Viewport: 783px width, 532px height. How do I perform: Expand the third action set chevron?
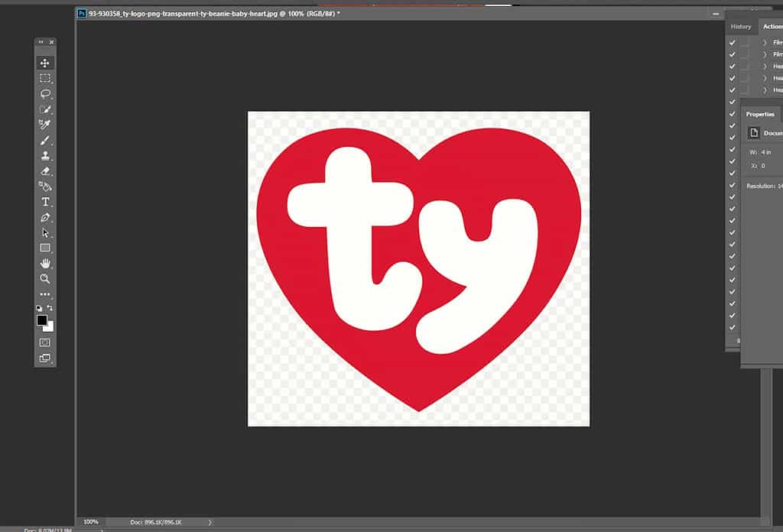click(765, 66)
